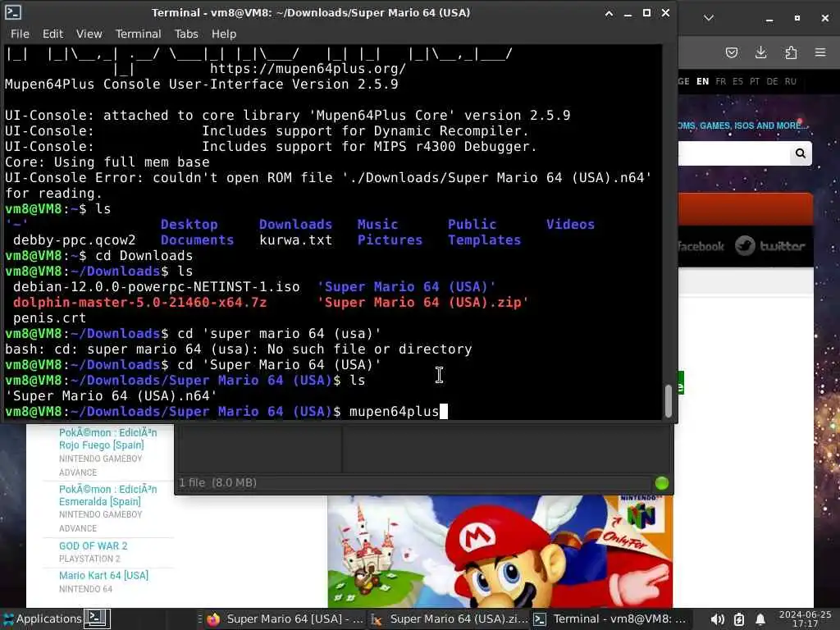This screenshot has height=630, width=840.
Task: Click the green status indicator in archive manager
Action: pyautogui.click(x=662, y=483)
